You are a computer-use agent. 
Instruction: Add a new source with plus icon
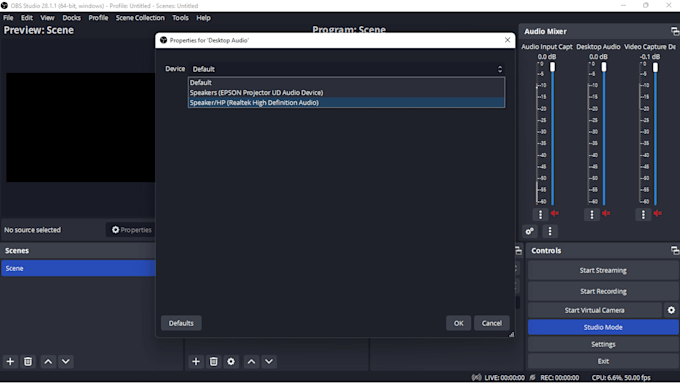click(196, 361)
